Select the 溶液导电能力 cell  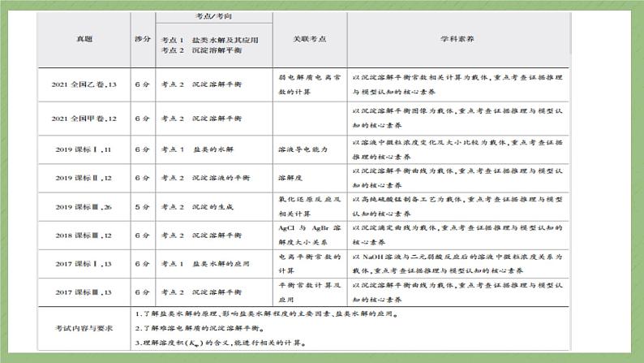point(303,149)
